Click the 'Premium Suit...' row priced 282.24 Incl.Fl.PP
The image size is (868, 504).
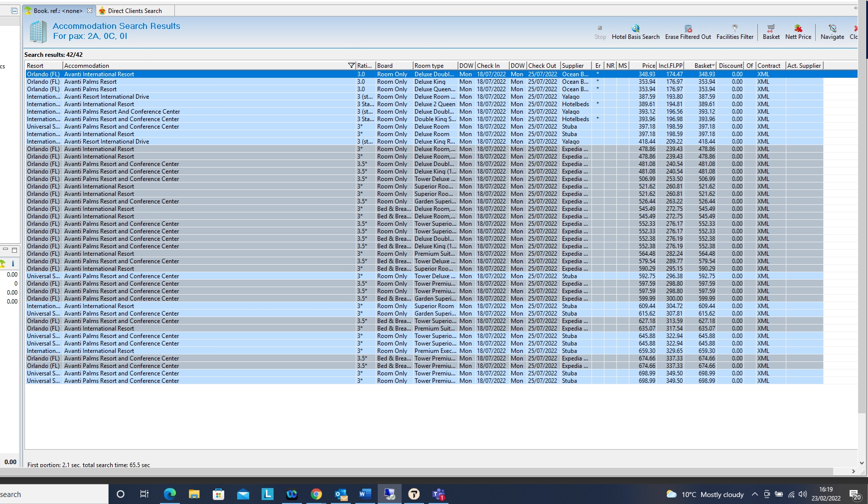click(x=425, y=254)
